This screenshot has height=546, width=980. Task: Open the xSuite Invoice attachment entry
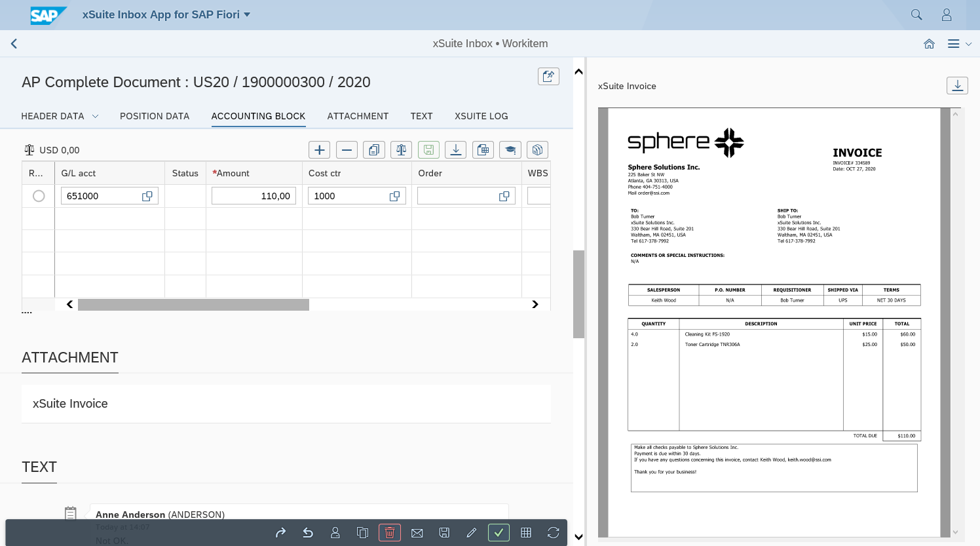pyautogui.click(x=70, y=404)
